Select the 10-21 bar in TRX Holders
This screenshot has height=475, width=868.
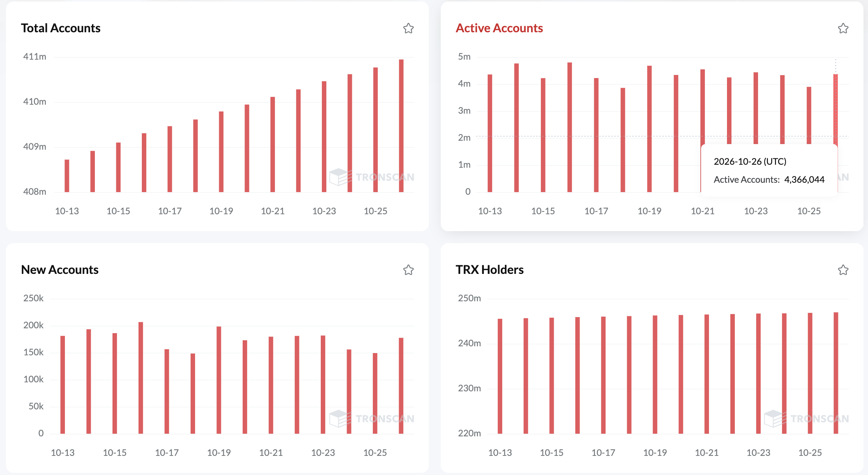[x=707, y=374]
